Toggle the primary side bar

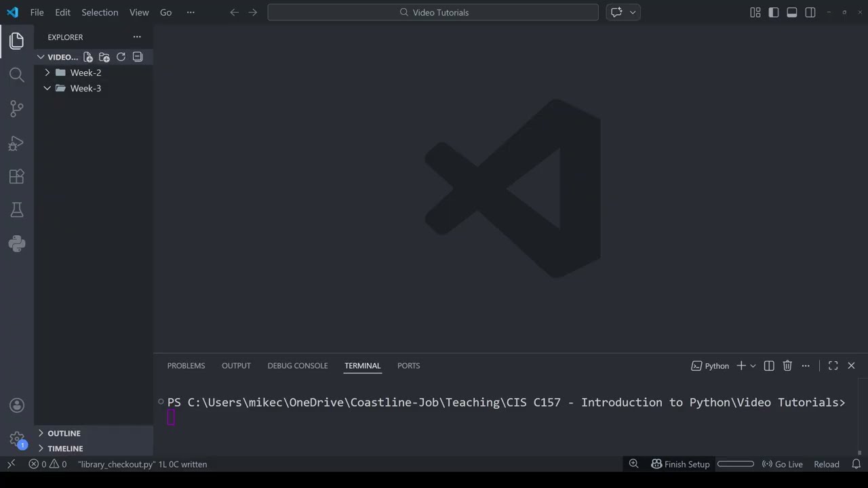tap(774, 12)
